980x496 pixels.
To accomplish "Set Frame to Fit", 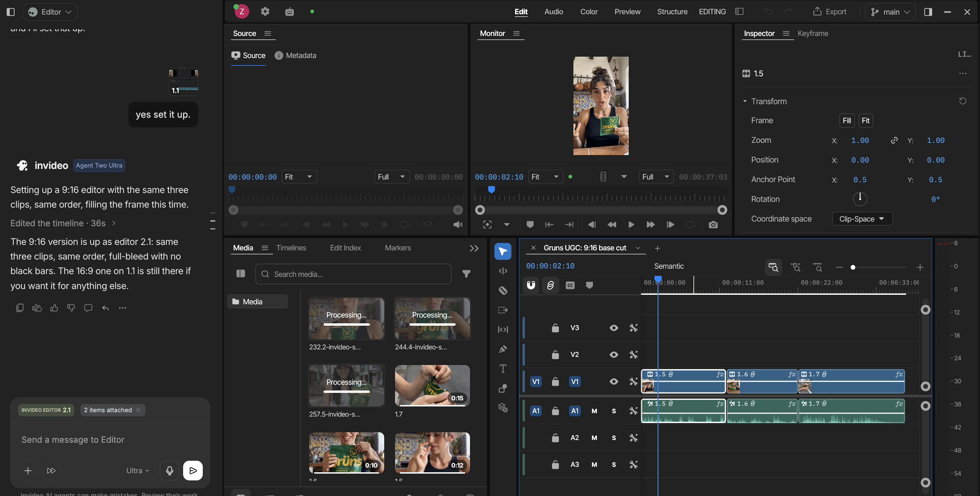I will coord(865,121).
